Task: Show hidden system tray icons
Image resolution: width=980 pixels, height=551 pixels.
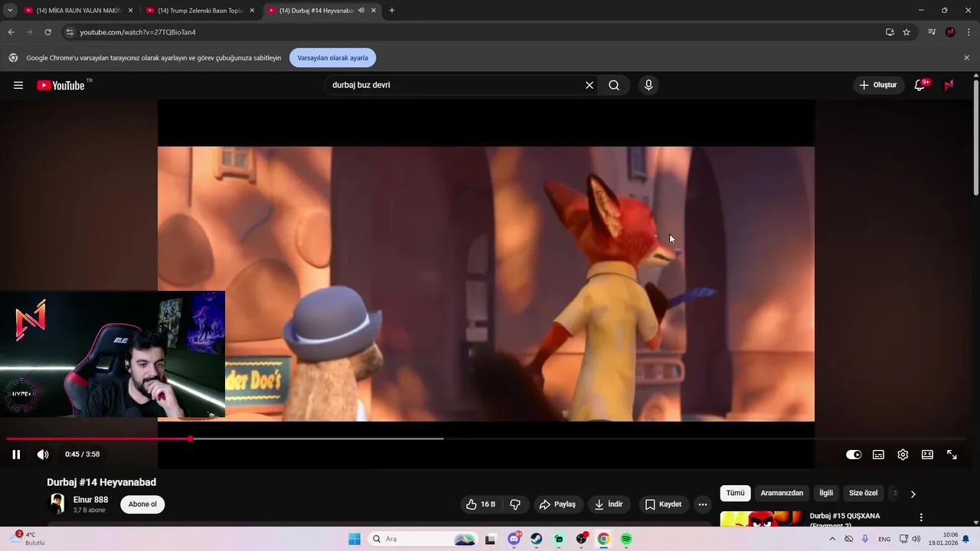Action: (x=832, y=540)
